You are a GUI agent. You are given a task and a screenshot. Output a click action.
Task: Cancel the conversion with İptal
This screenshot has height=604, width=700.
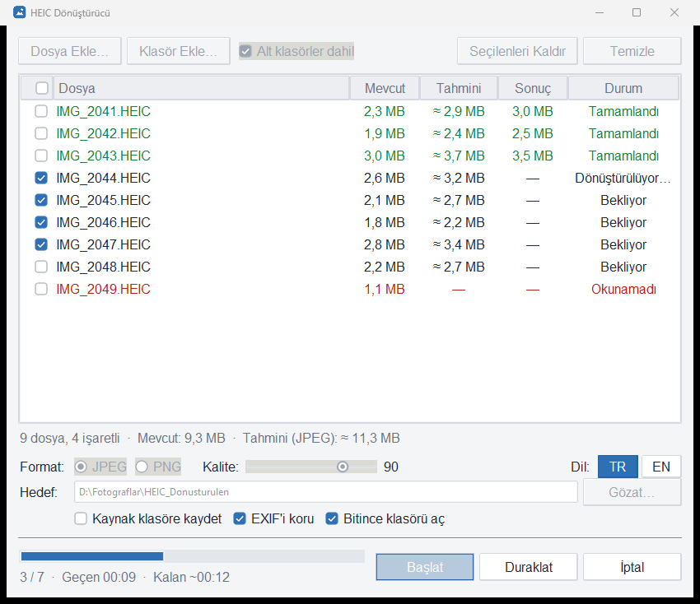click(x=632, y=567)
